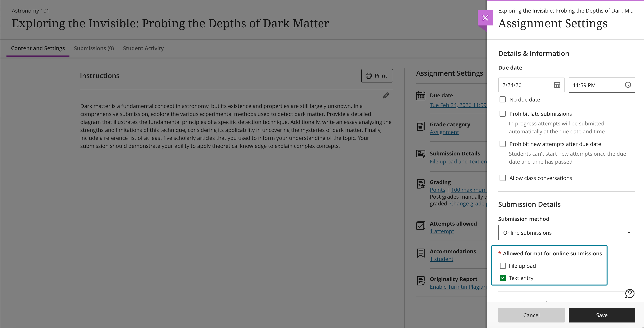Select the pencil edit icon for instructions
The height and width of the screenshot is (328, 644).
386,95
